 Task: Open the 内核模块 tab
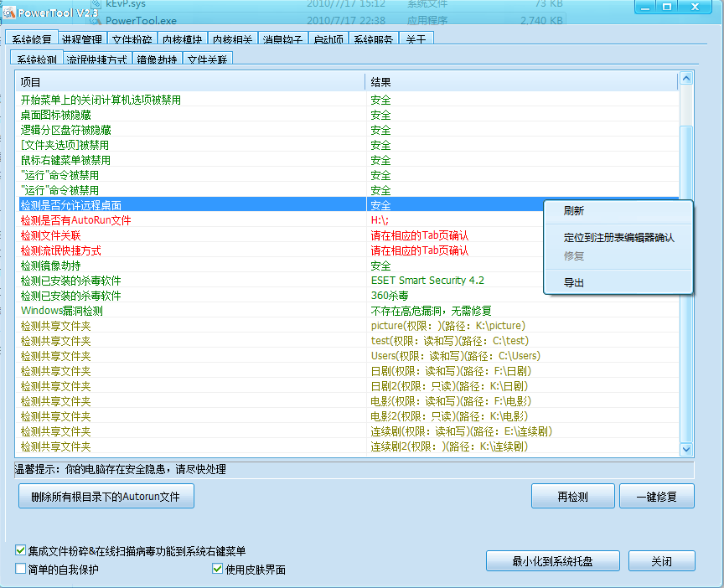coord(183,39)
